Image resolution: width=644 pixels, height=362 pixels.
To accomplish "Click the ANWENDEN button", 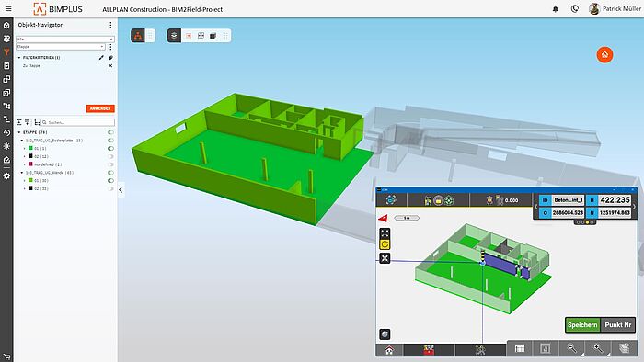I will tap(100, 108).
